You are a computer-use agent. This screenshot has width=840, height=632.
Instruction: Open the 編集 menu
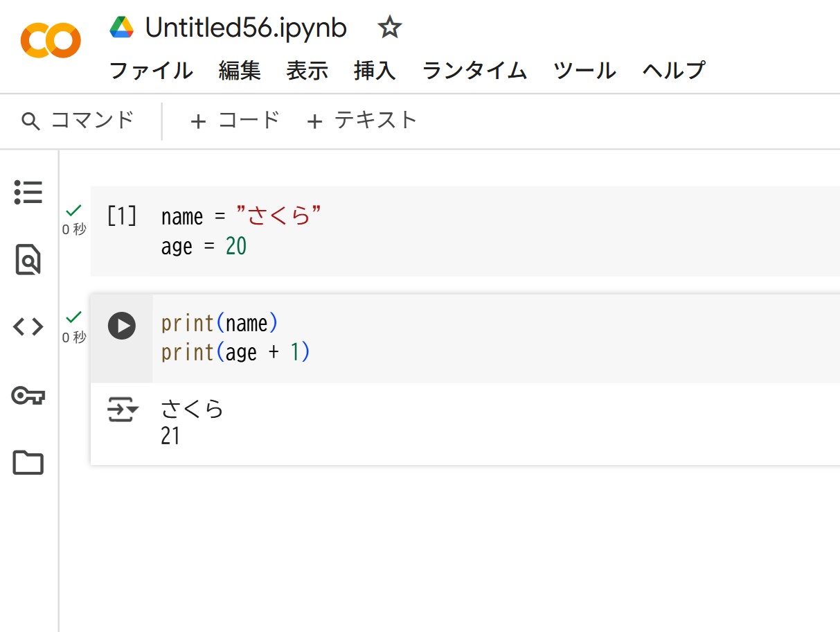(x=240, y=71)
